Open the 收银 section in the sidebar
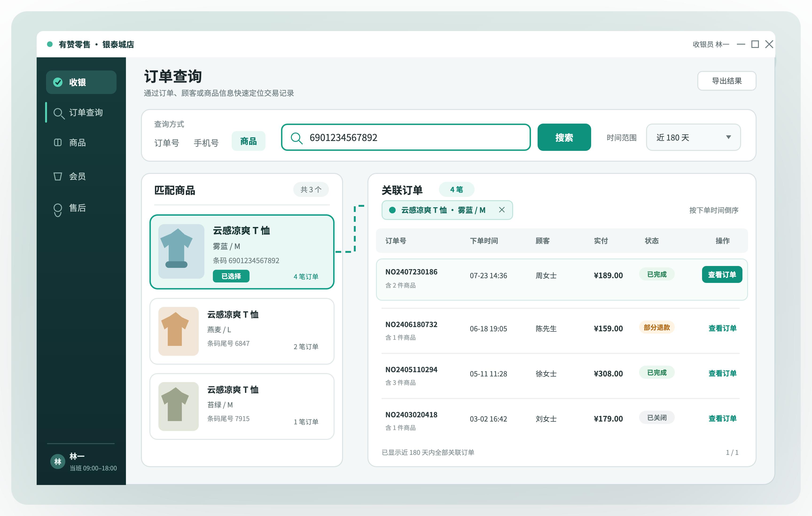The height and width of the screenshot is (516, 812). pyautogui.click(x=81, y=82)
